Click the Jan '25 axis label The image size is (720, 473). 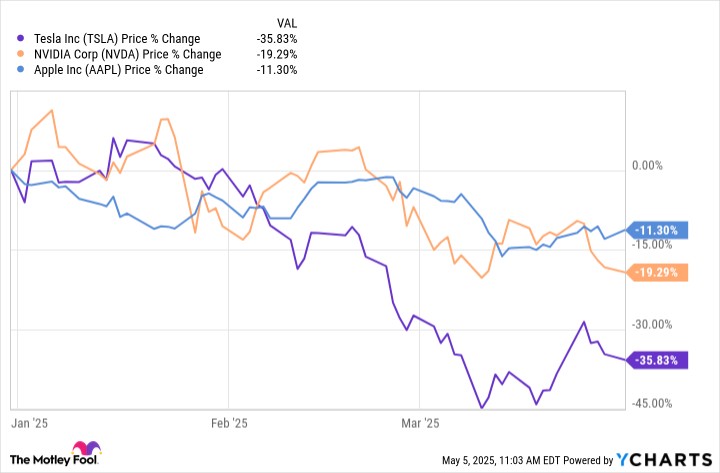pos(29,423)
